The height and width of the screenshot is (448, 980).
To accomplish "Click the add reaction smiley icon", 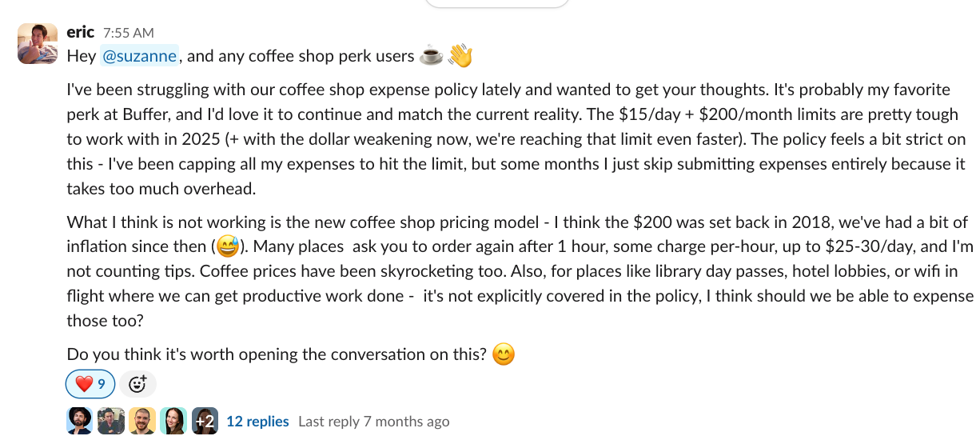I will coord(137,384).
